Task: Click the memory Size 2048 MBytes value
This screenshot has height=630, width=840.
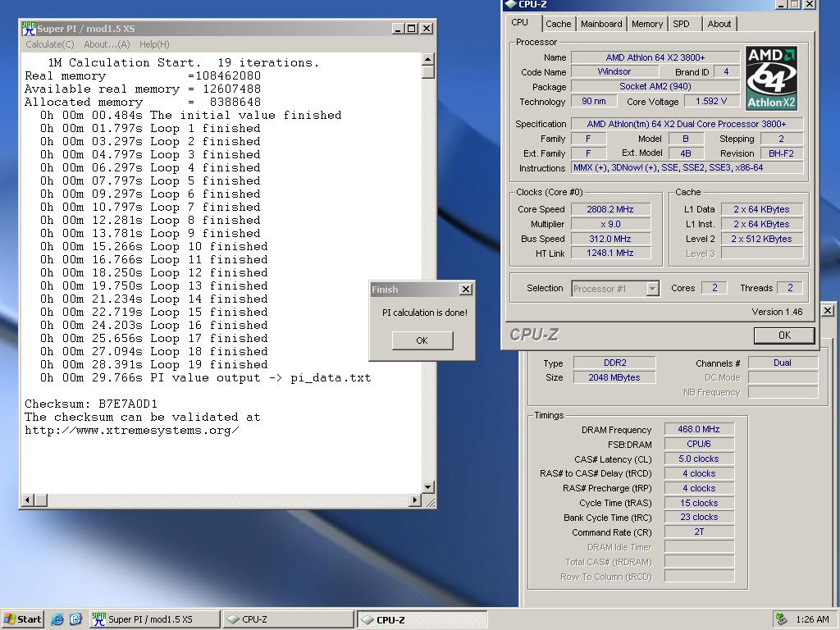Action: pos(614,377)
